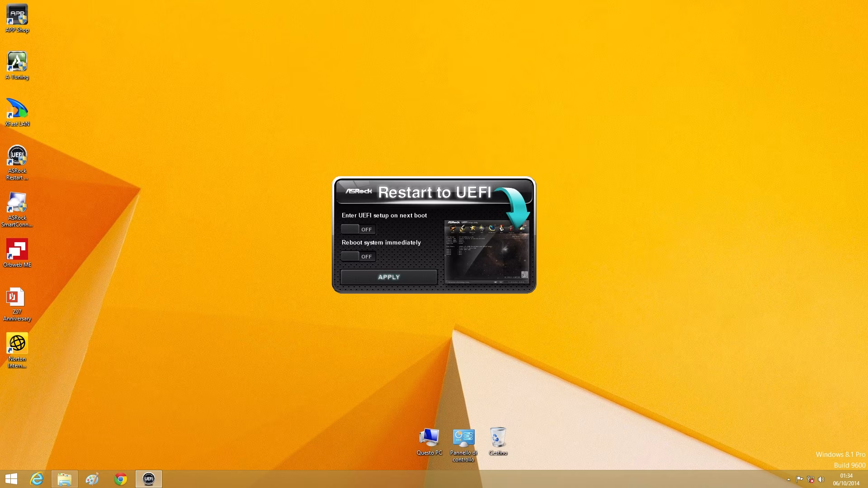Click the network status tray icon
Image resolution: width=868 pixels, height=488 pixels.
pos(811,479)
